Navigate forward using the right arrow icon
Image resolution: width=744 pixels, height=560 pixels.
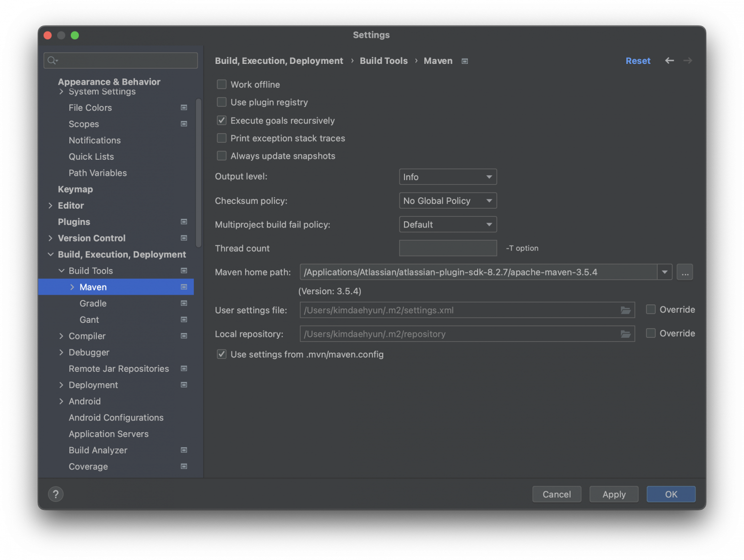click(x=687, y=61)
